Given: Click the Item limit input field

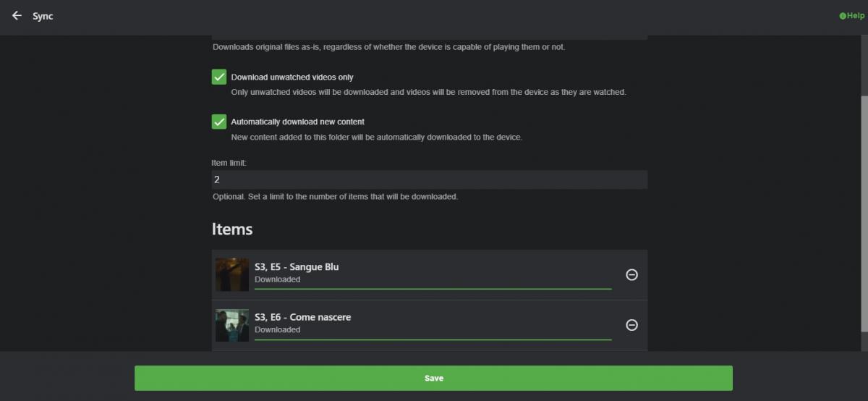Looking at the screenshot, I should tap(429, 180).
